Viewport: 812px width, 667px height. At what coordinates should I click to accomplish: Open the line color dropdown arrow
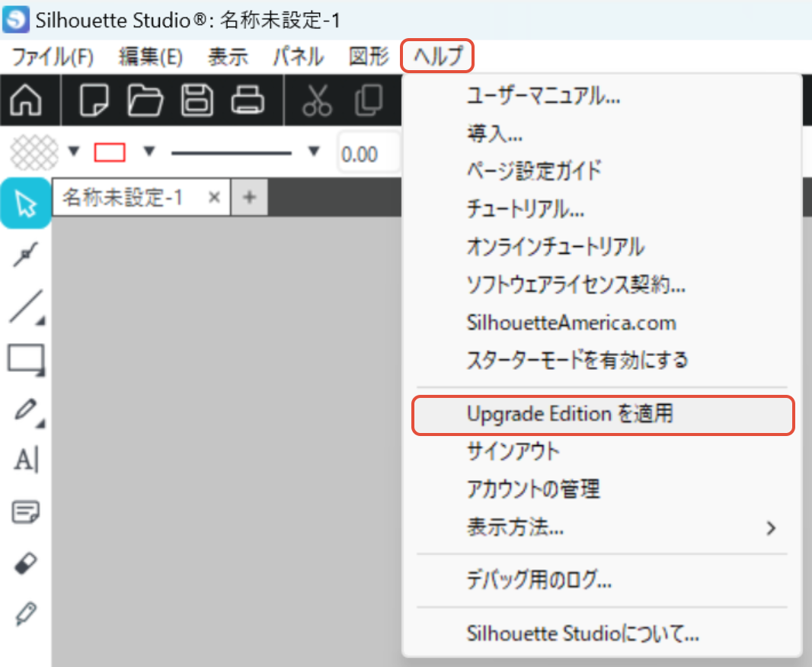coord(149,152)
